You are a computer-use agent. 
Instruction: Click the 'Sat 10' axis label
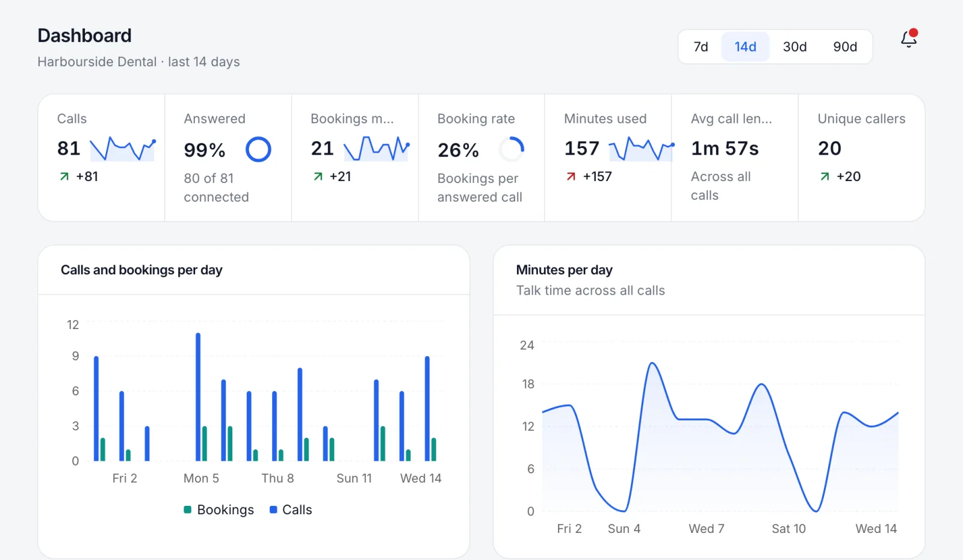tap(788, 529)
